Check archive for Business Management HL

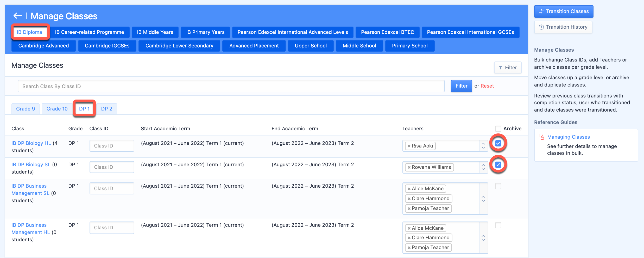pyautogui.click(x=498, y=225)
